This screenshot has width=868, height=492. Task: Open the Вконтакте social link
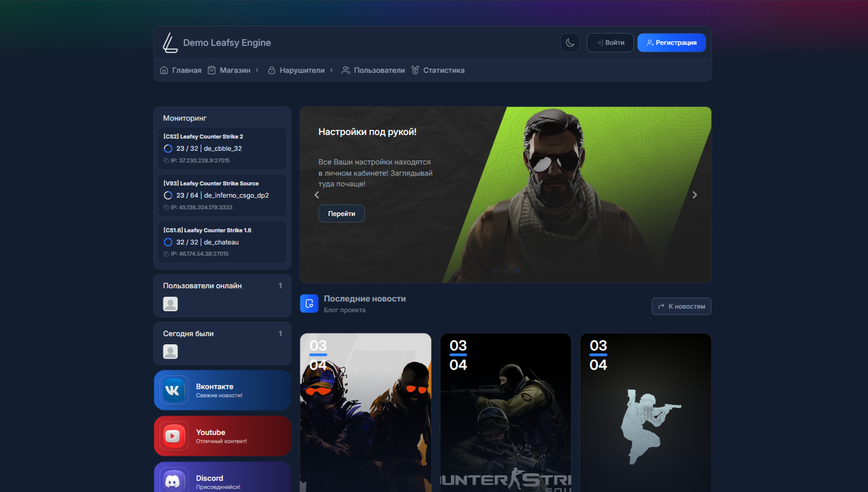[222, 390]
